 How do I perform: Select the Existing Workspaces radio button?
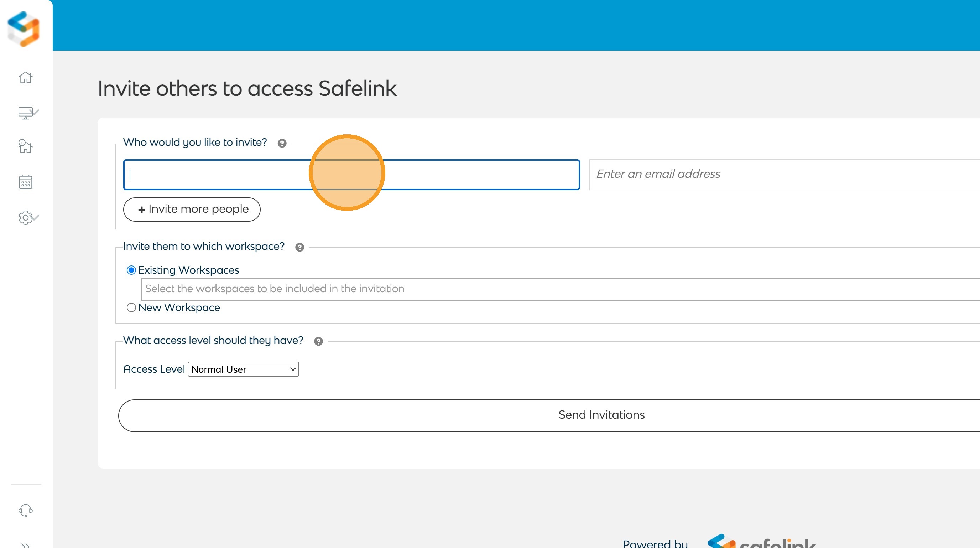coord(131,270)
